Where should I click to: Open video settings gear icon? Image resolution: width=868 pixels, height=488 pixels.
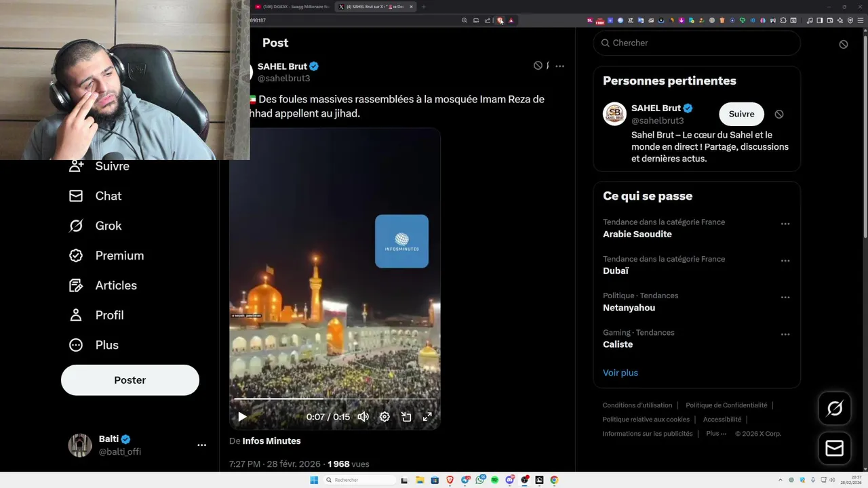(384, 417)
